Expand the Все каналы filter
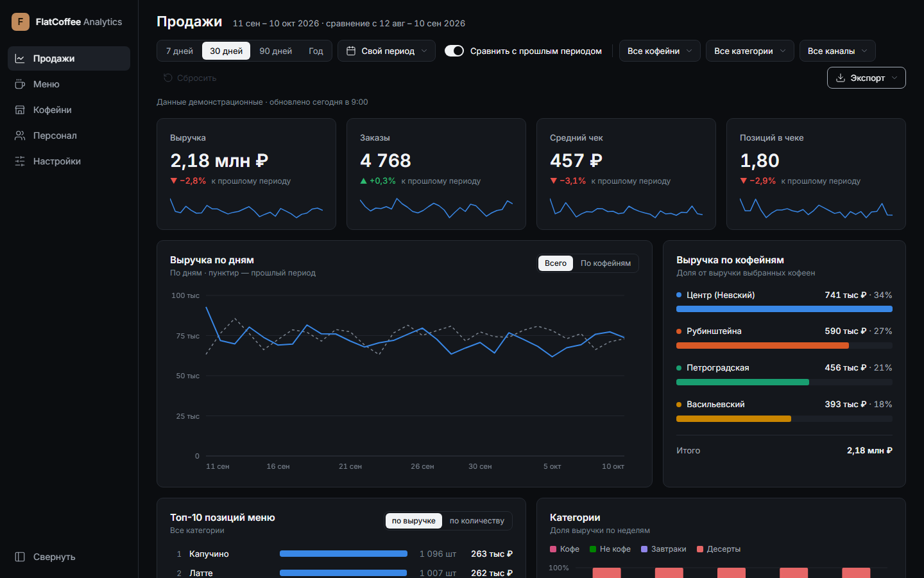 (837, 51)
